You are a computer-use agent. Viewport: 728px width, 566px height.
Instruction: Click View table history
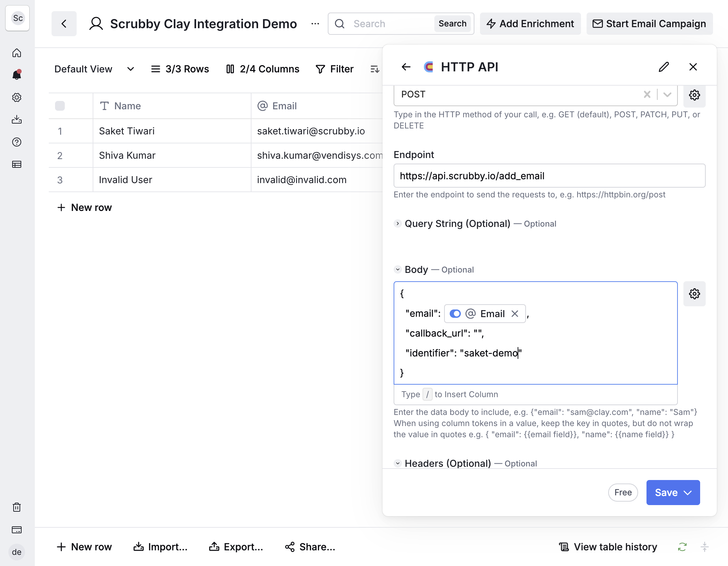608,547
